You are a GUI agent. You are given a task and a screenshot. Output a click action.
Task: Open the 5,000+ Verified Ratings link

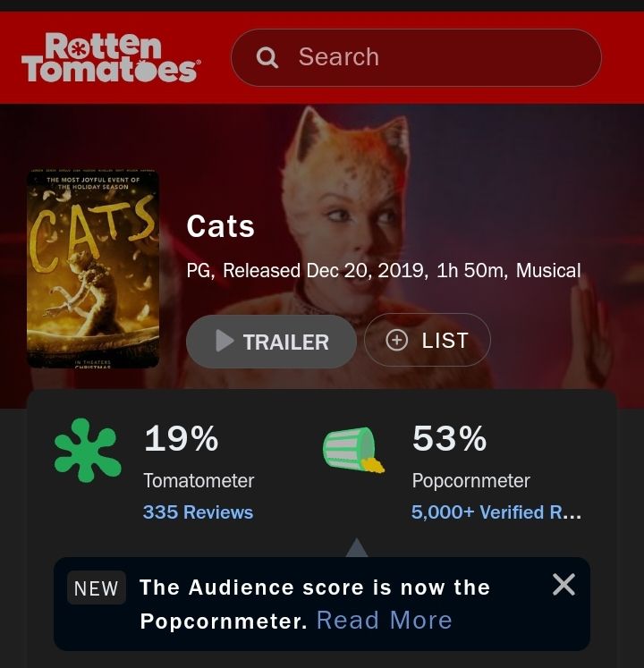pos(496,512)
